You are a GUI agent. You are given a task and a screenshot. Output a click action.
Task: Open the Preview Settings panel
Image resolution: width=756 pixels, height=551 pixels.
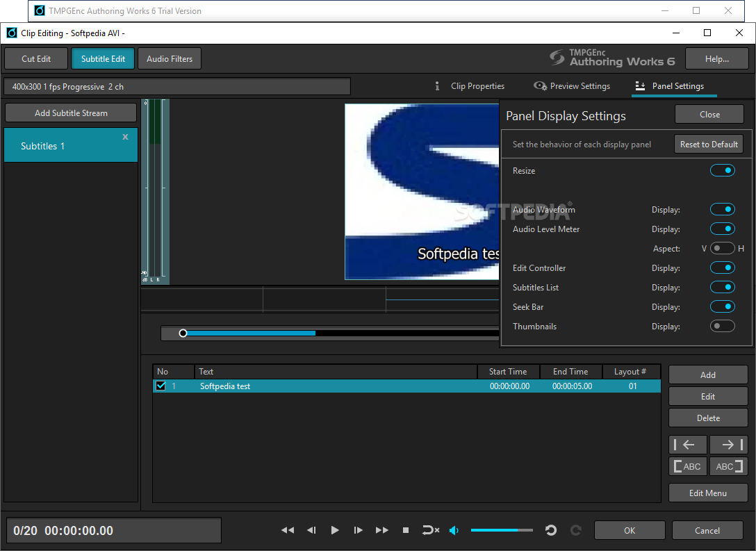[572, 86]
